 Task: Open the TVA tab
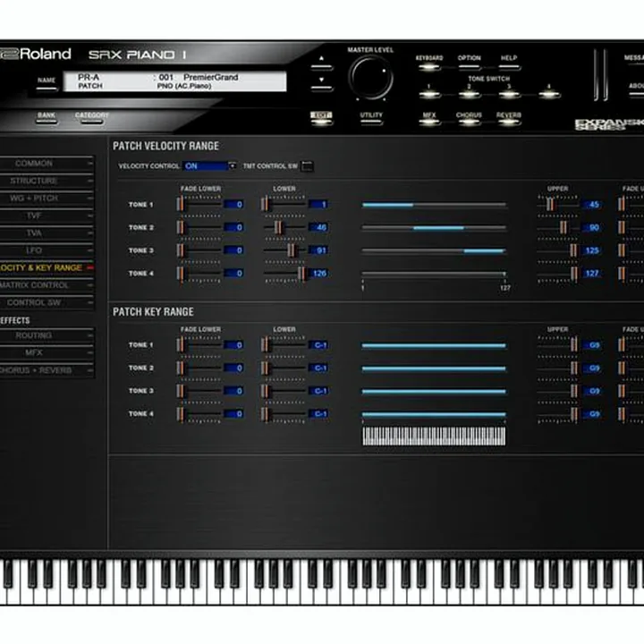47,233
